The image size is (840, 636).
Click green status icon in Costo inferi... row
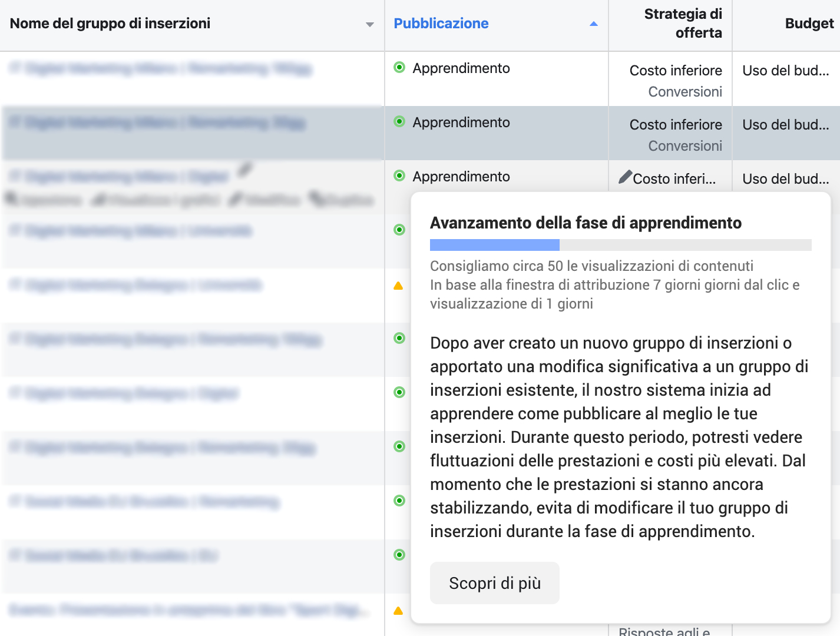399,175
